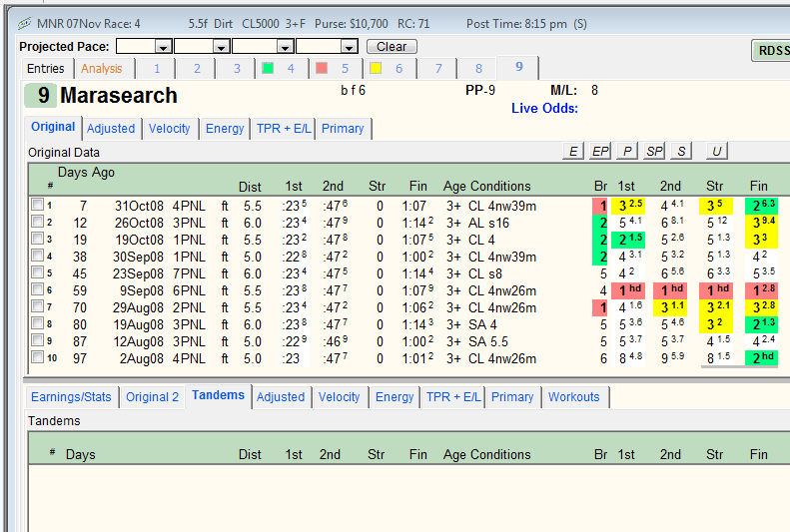Click the SP running style button
This screenshot has height=532, width=790.
pos(654,151)
